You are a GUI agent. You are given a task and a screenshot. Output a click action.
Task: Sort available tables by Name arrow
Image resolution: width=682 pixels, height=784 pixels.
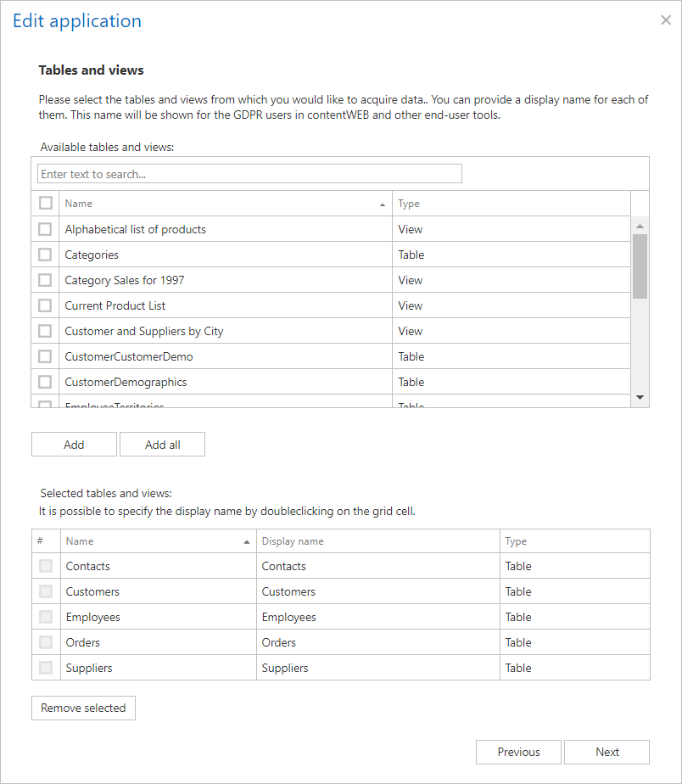383,204
